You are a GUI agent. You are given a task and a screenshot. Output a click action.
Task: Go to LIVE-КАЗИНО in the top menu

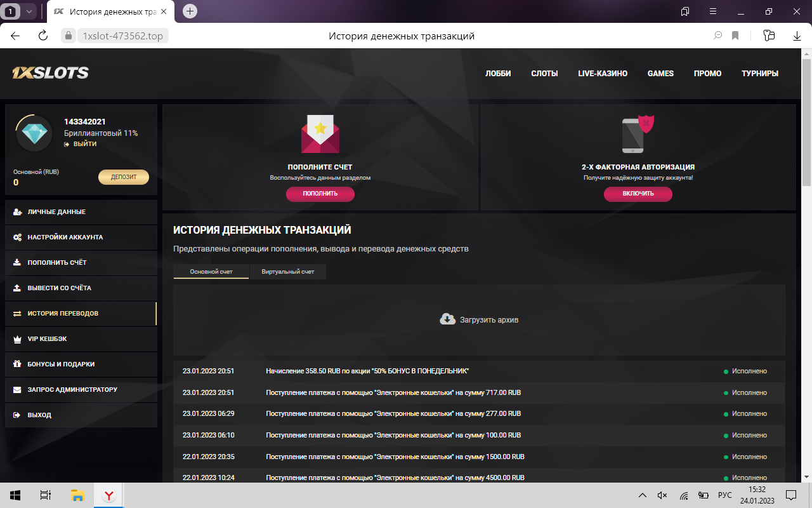point(603,74)
